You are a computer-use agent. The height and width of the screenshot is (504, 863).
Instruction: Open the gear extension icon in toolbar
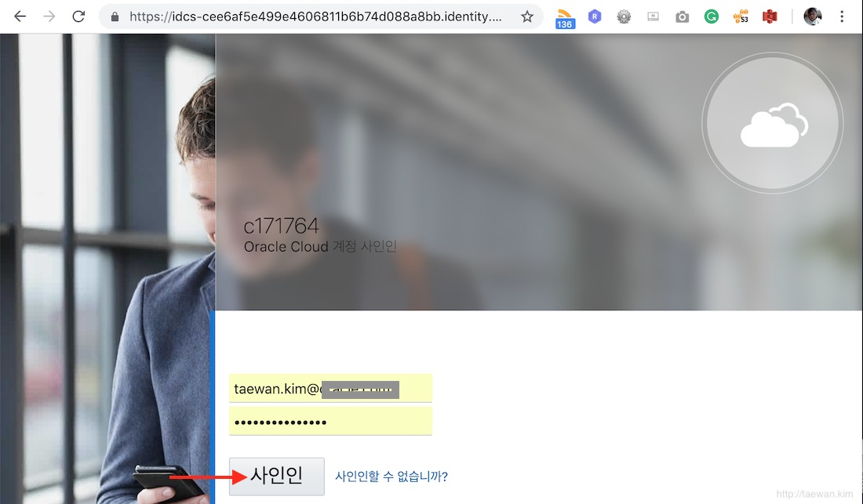[624, 17]
